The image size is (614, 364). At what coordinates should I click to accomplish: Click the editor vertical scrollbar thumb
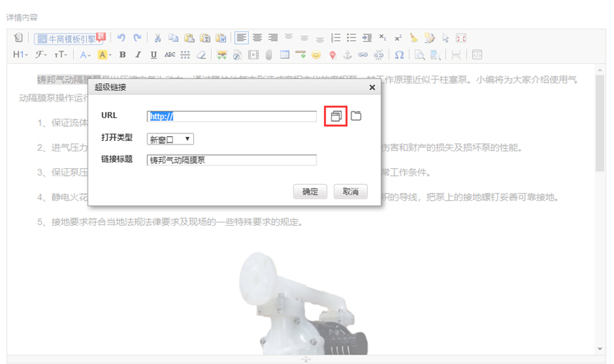[600, 123]
